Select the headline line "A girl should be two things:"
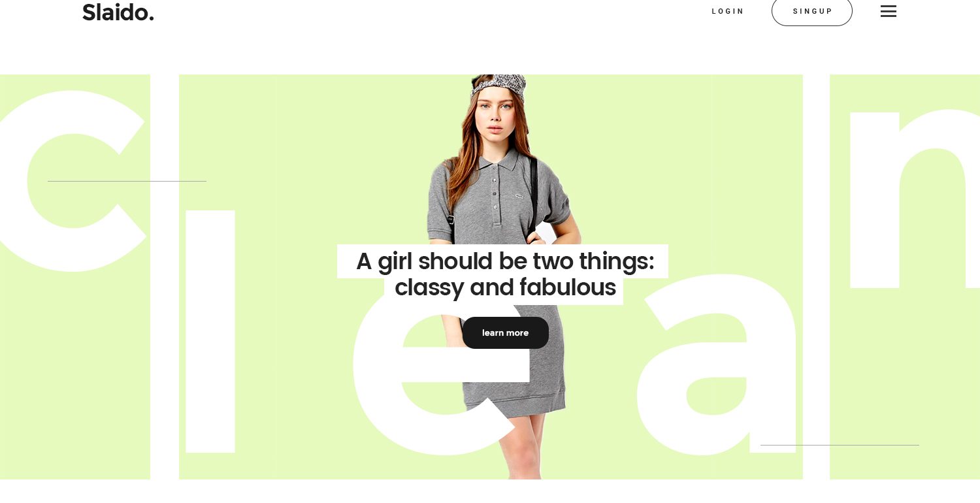 coord(505,261)
